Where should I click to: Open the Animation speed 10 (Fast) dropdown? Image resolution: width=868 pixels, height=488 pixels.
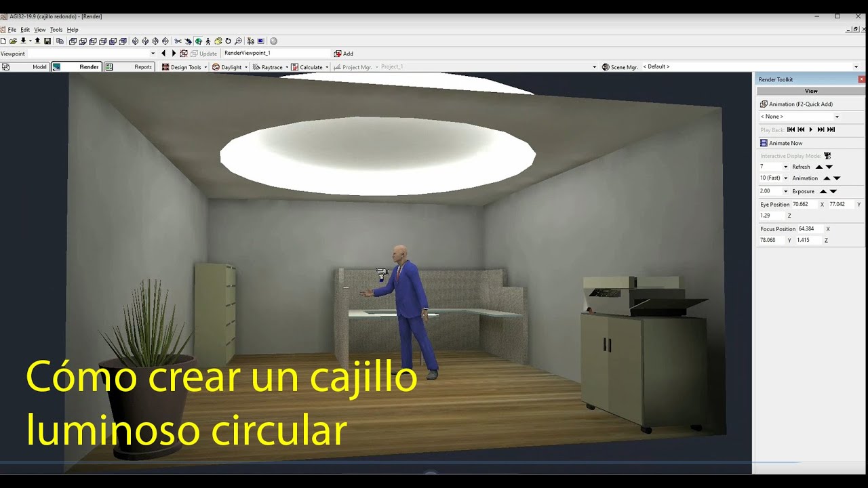tap(785, 178)
